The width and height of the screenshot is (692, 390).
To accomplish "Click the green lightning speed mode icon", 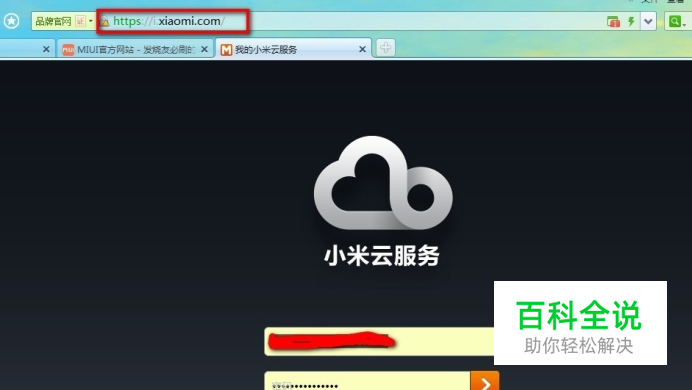I will tap(631, 21).
